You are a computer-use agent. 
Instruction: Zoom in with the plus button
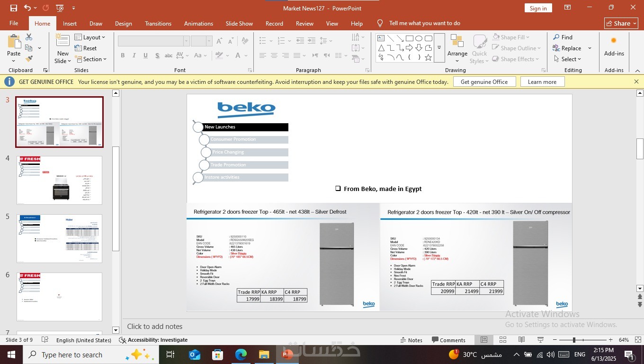pyautogui.click(x=611, y=340)
